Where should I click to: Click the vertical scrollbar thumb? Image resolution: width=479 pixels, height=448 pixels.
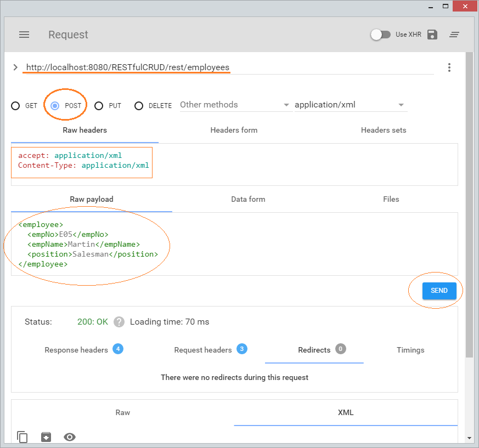point(469,205)
